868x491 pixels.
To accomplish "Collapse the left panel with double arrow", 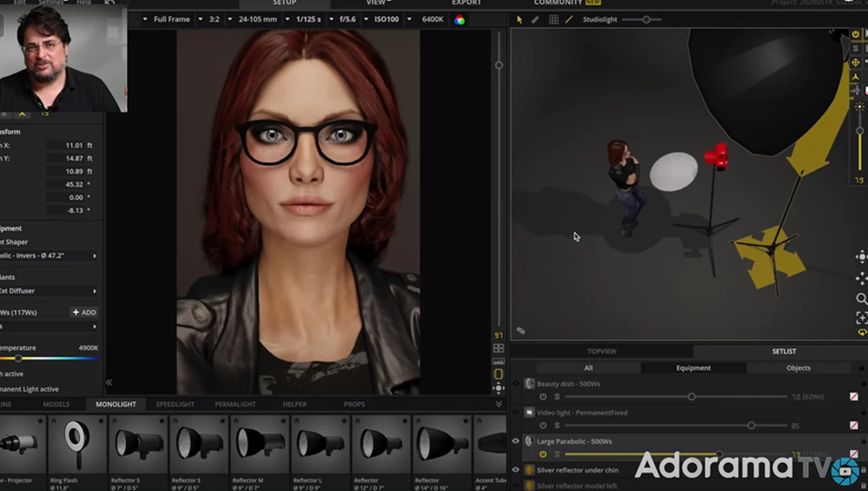I will point(109,383).
